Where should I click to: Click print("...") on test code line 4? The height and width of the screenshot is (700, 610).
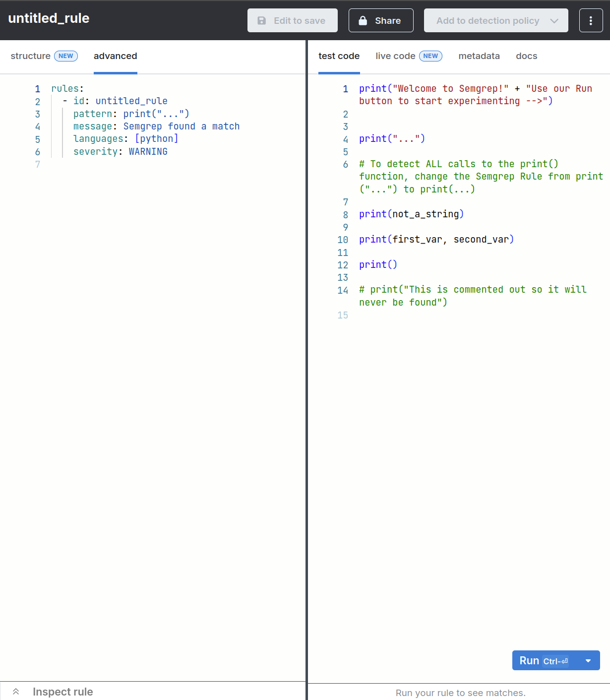tap(392, 139)
